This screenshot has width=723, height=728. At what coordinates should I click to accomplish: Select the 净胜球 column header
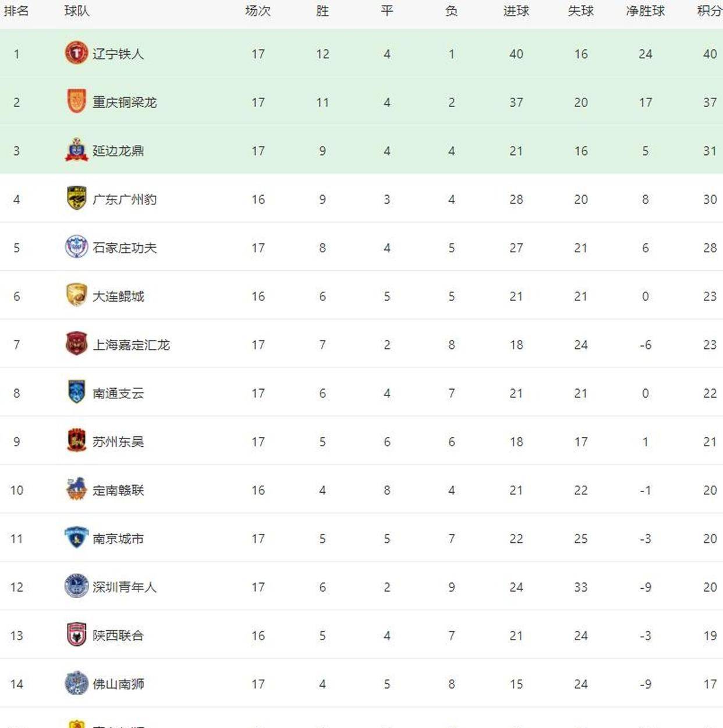(x=645, y=11)
